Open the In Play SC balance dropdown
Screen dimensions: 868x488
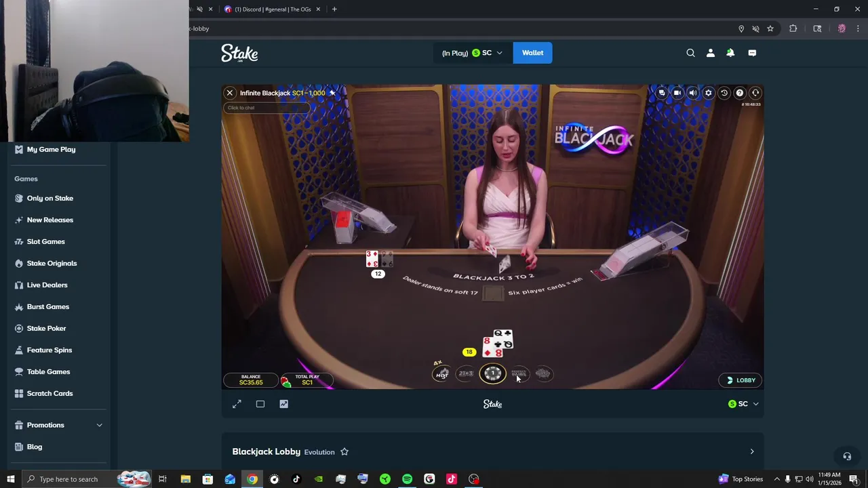(x=472, y=53)
